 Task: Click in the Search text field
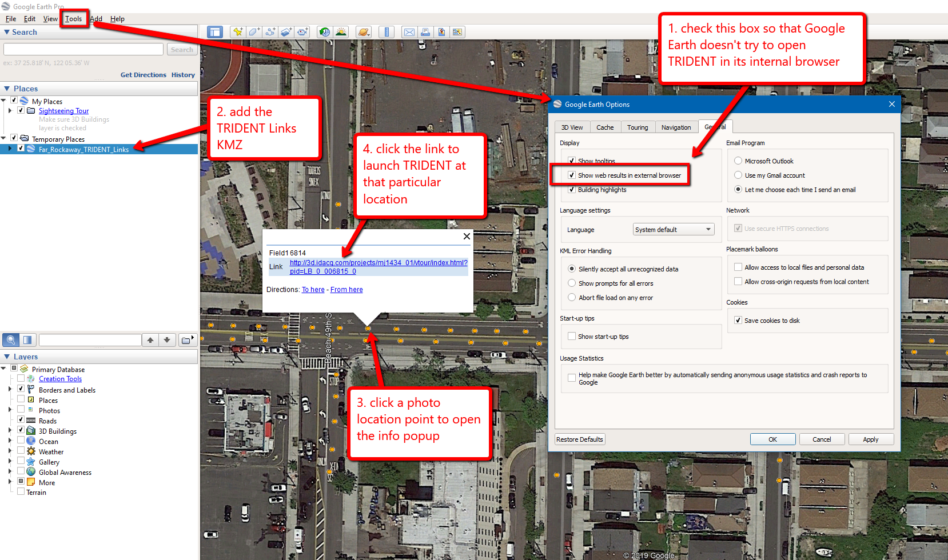coord(83,50)
